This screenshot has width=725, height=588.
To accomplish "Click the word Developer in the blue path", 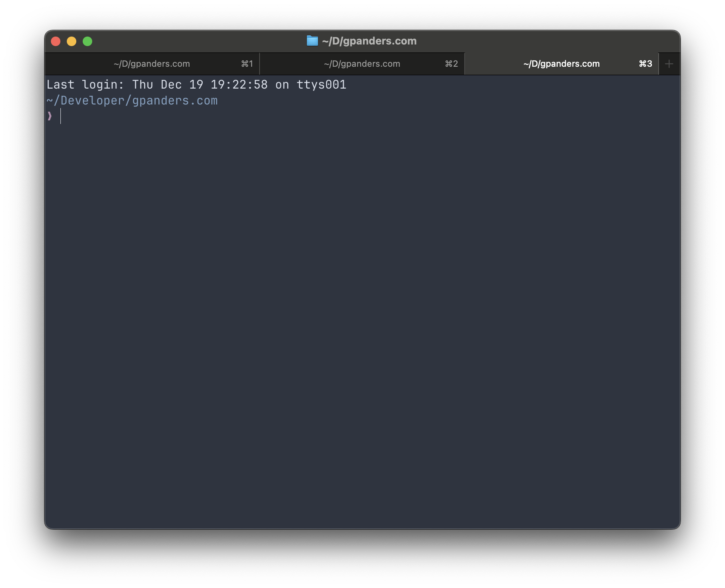I will [92, 101].
